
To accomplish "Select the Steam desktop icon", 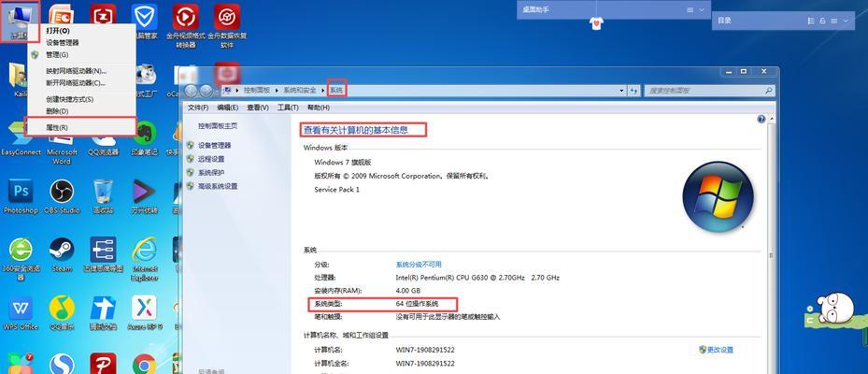I will pos(62,254).
